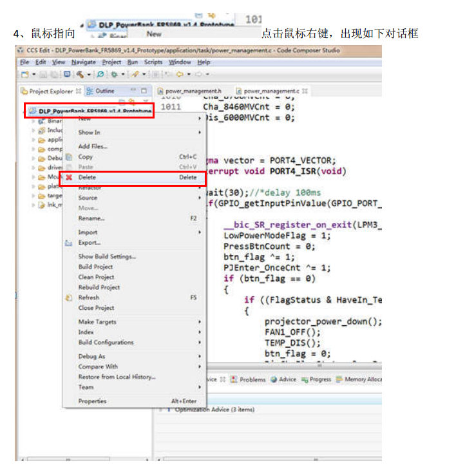The width and height of the screenshot is (456, 476).
Task: Expand the Binaries tree node
Action: point(33,121)
